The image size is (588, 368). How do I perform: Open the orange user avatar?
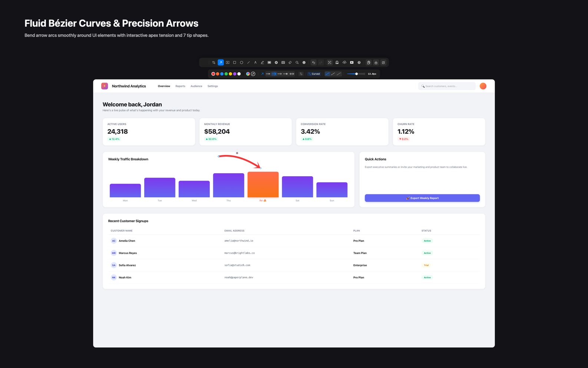click(483, 86)
